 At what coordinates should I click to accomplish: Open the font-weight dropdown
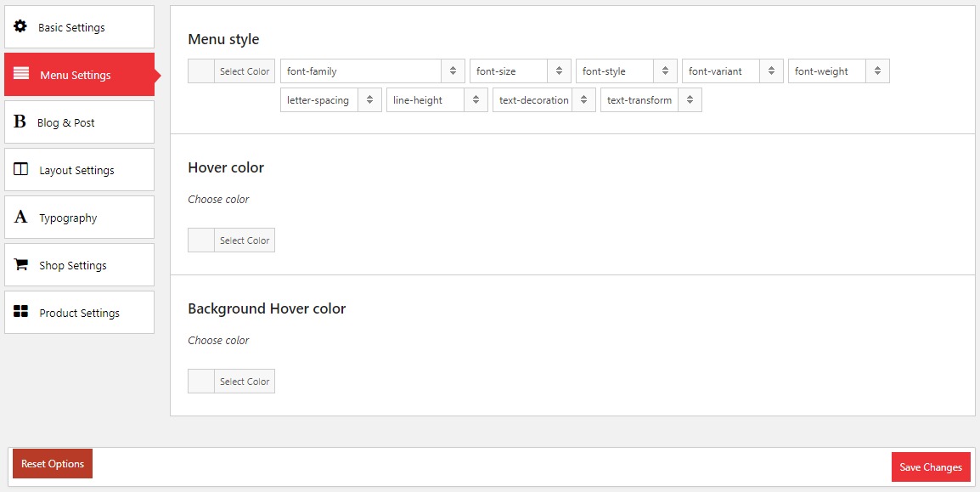pos(838,71)
